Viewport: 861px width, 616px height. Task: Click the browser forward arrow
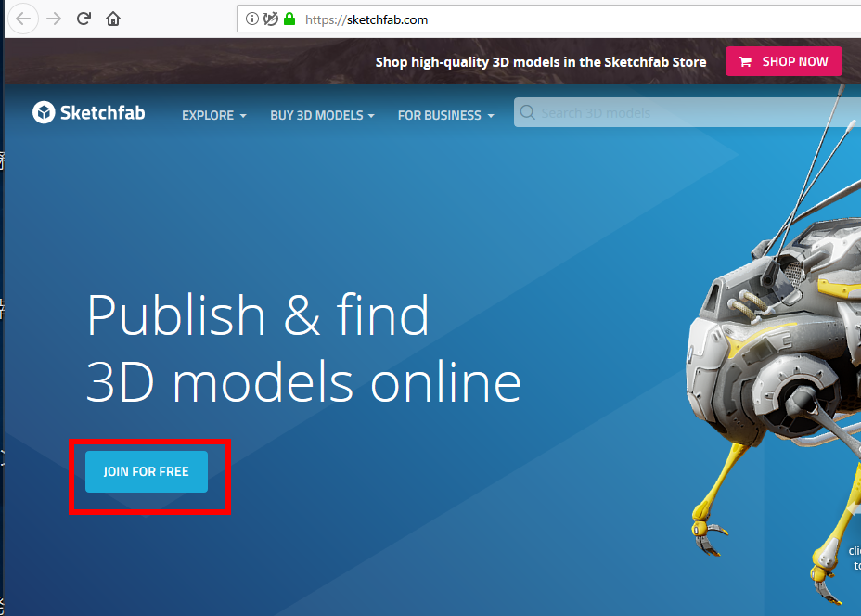pos(54,19)
